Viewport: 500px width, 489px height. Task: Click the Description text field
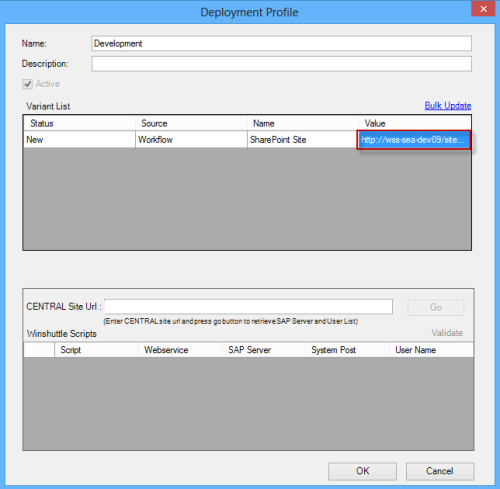point(281,64)
